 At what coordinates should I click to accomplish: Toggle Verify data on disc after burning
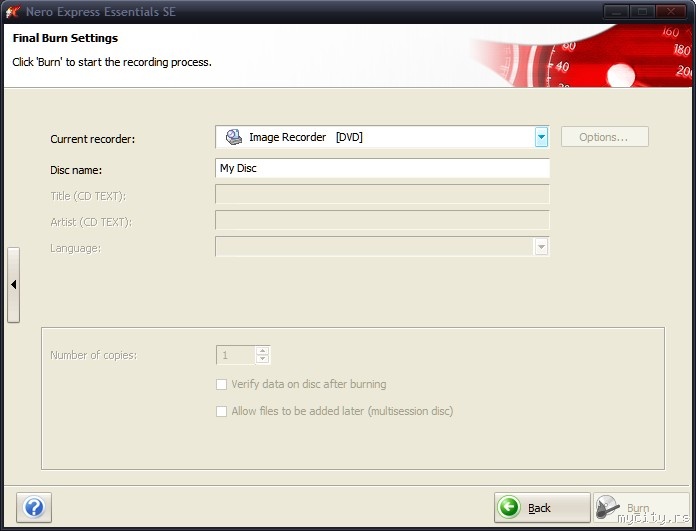coord(221,384)
